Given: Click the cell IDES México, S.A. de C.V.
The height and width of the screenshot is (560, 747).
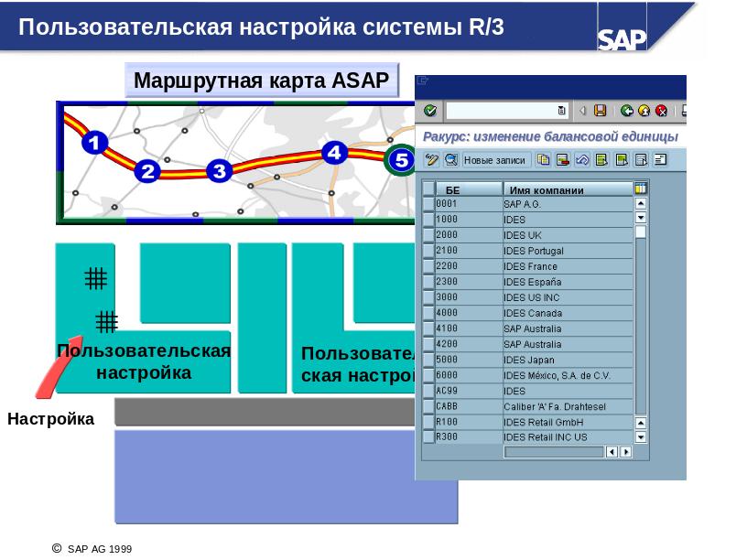Looking at the screenshot, I should [x=568, y=376].
